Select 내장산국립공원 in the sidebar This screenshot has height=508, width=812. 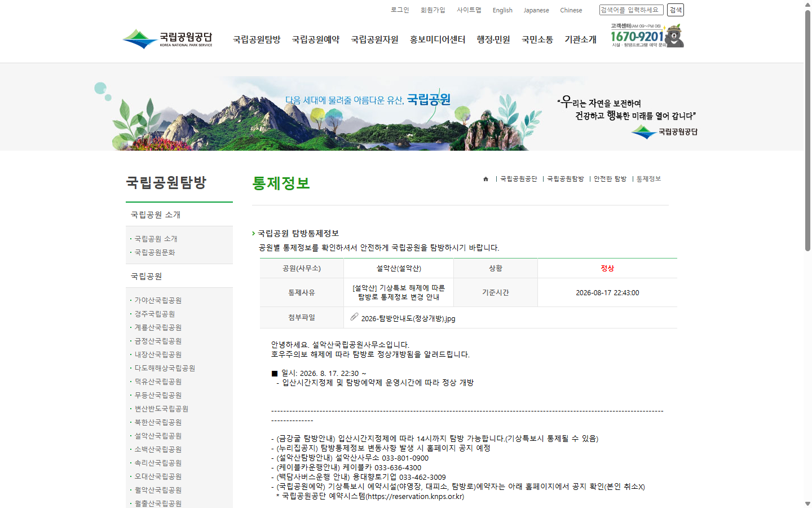tap(158, 354)
